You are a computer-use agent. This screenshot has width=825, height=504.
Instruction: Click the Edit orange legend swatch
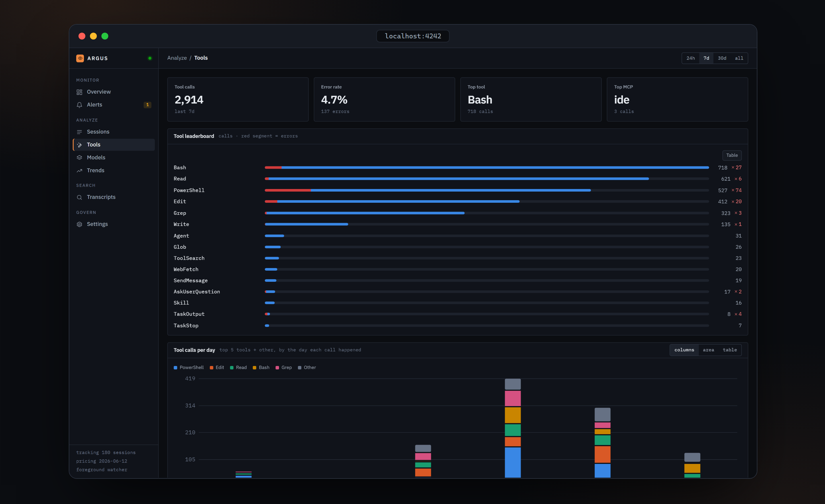coord(211,368)
